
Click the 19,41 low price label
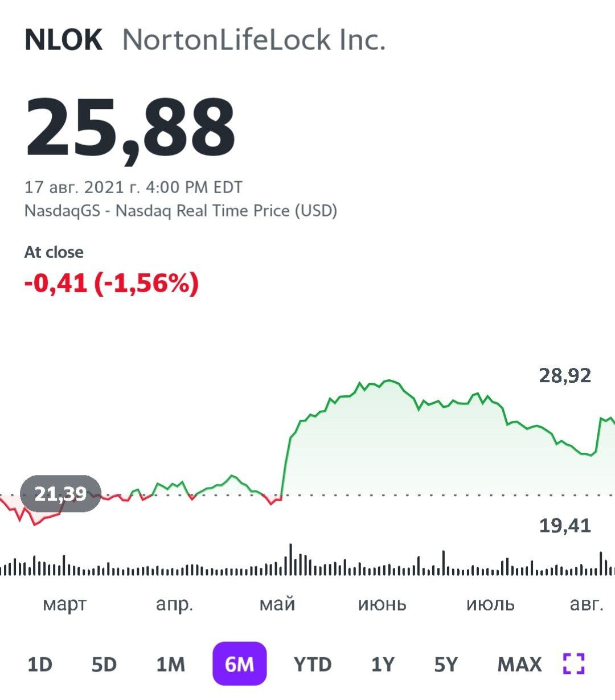pyautogui.click(x=565, y=525)
